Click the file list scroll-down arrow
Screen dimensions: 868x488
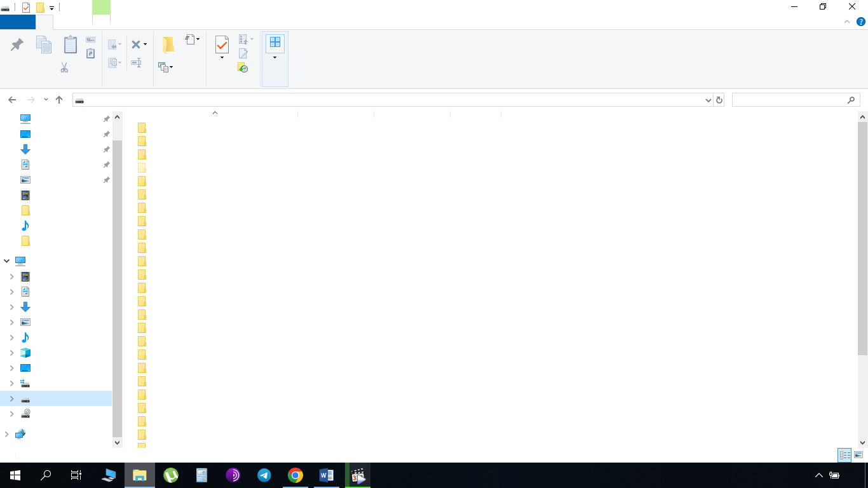[862, 442]
